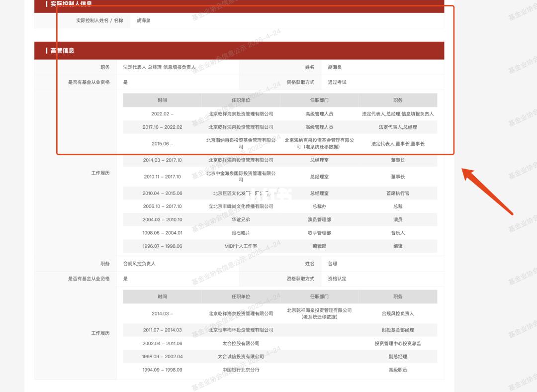537x392 pixels.
Task: Click the 2015.06 – date cell
Action: pos(162,144)
